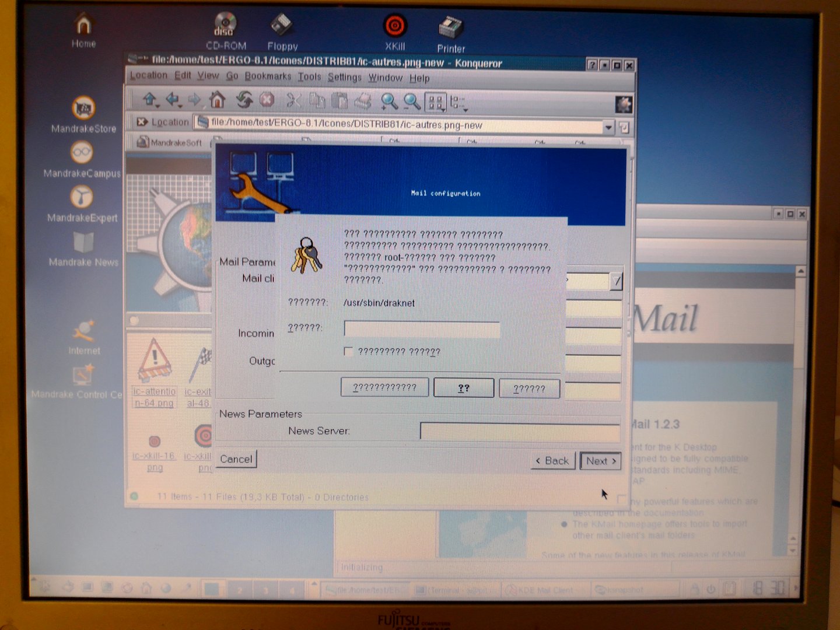This screenshot has width=840, height=630.
Task: Focus the password field in the root dialog
Action: click(x=422, y=328)
